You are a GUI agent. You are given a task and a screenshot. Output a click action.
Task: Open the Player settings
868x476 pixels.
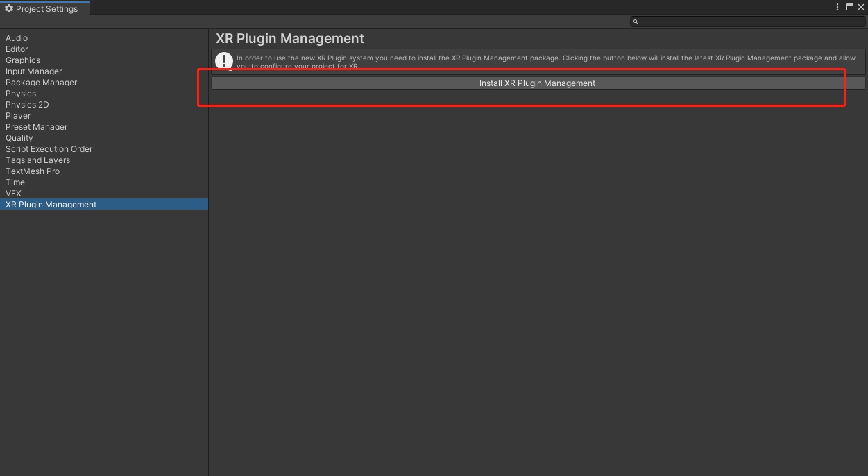coord(18,116)
